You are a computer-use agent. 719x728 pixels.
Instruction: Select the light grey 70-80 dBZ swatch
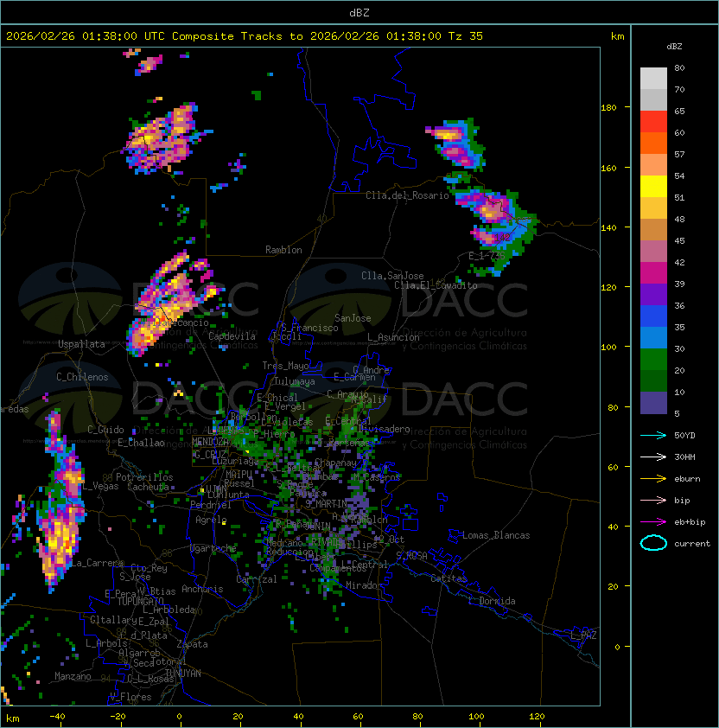pyautogui.click(x=653, y=78)
